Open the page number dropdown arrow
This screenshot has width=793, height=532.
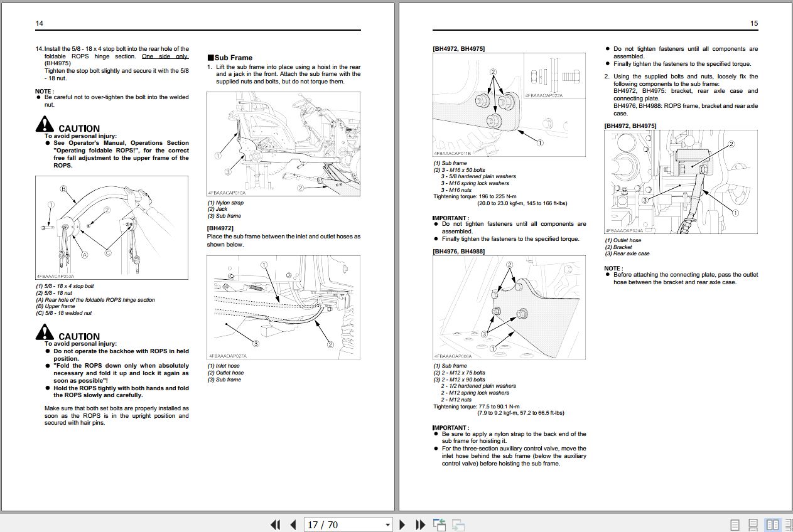coord(387,524)
